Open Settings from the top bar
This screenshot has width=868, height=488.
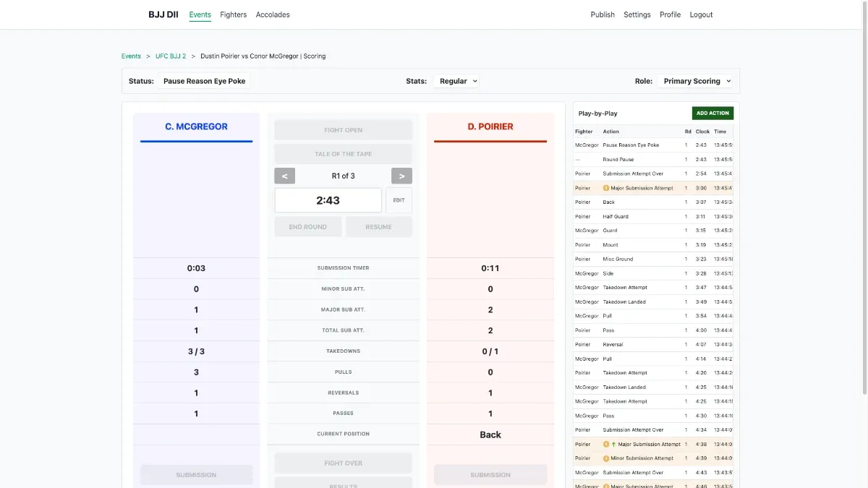pos(637,14)
